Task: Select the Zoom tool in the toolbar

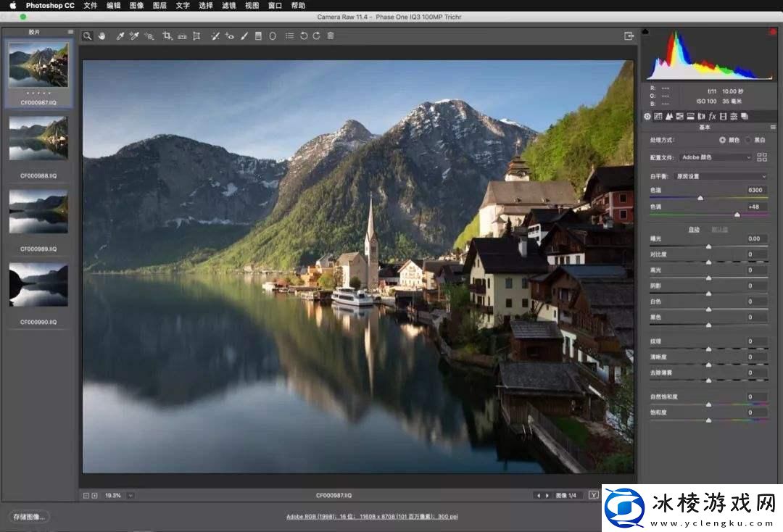Action: 87,36
